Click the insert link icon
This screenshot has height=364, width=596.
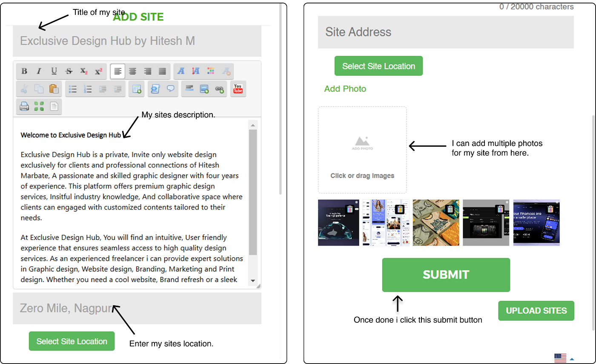pos(219,89)
